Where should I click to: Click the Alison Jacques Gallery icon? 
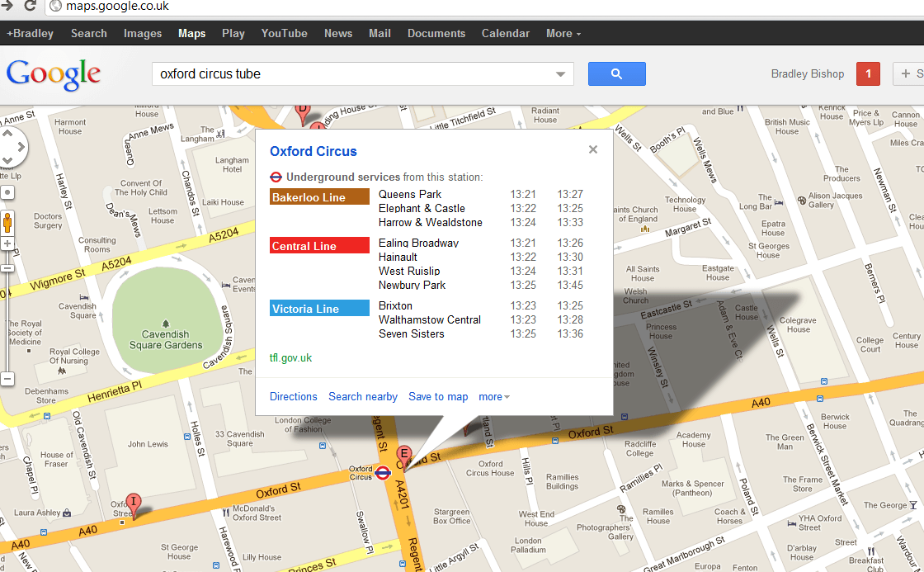pos(801,200)
